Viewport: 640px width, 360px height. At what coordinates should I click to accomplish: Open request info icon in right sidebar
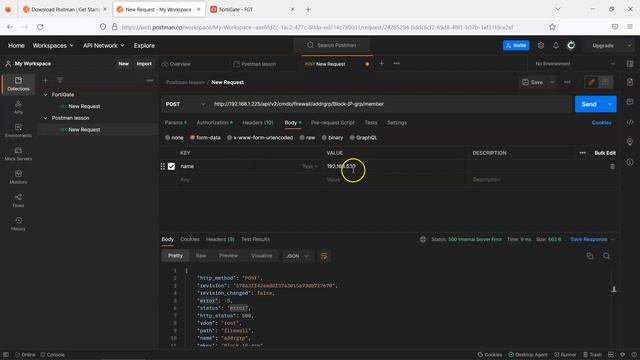click(630, 162)
